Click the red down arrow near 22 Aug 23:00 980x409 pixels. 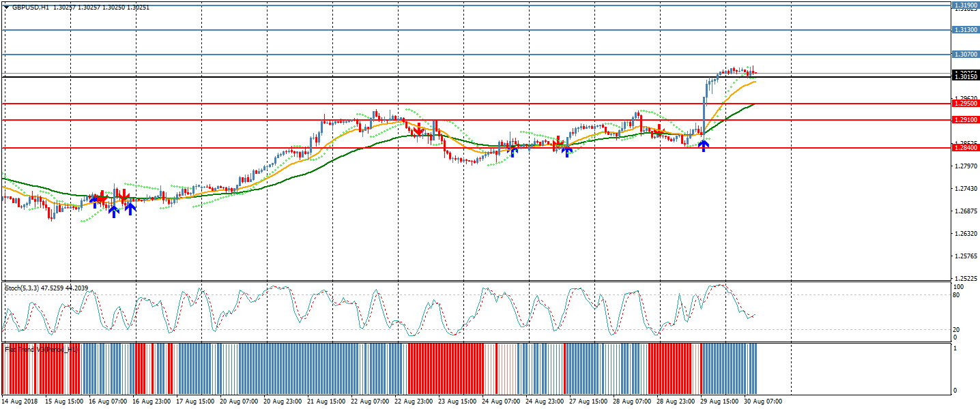[x=418, y=130]
